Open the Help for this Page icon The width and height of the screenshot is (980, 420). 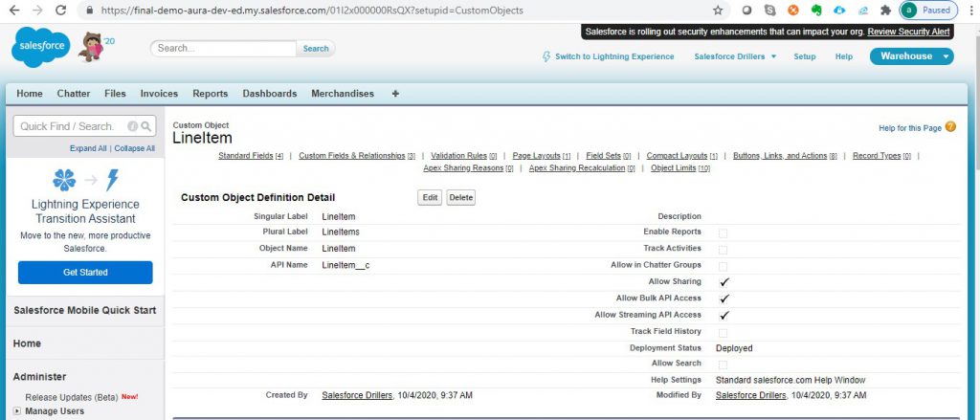[949, 126]
